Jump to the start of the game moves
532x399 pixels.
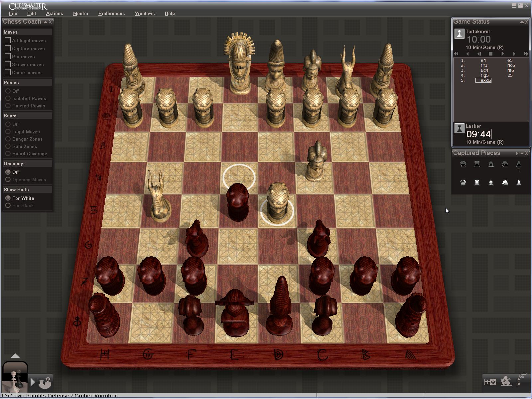[x=456, y=54]
